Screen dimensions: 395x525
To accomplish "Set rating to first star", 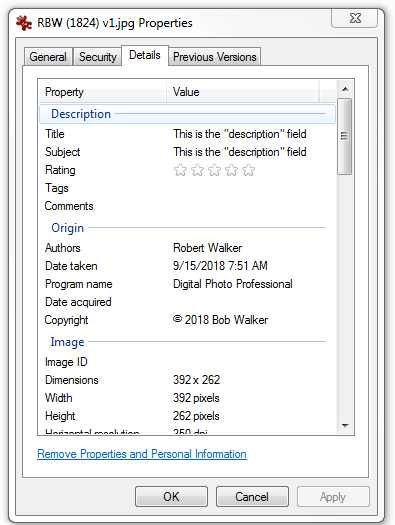I will pyautogui.click(x=180, y=170).
